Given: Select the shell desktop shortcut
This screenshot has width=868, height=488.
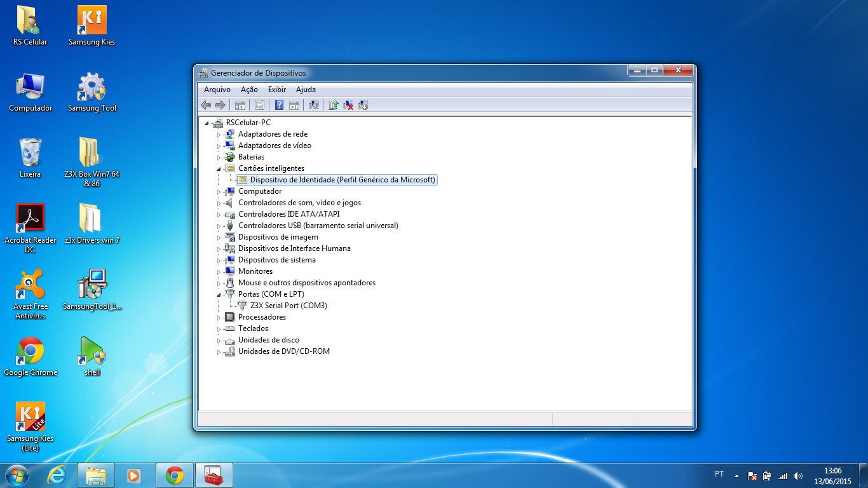Looking at the screenshot, I should click(92, 356).
